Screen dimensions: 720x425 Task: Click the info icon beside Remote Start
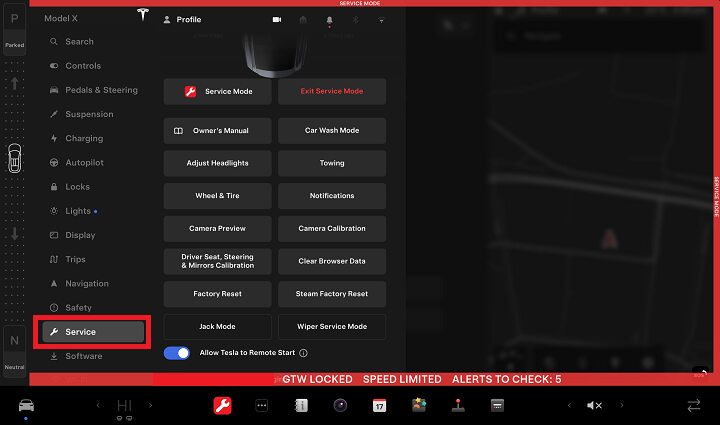click(304, 353)
